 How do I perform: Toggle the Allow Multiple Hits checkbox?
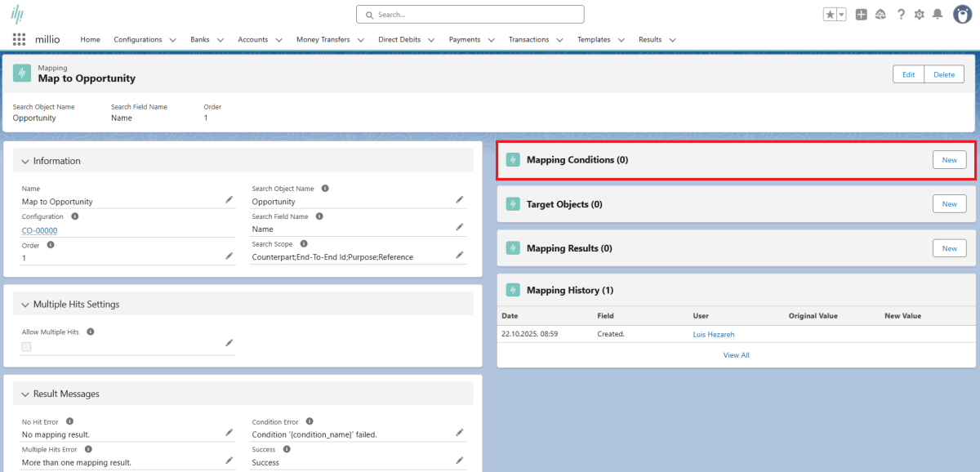[26, 346]
